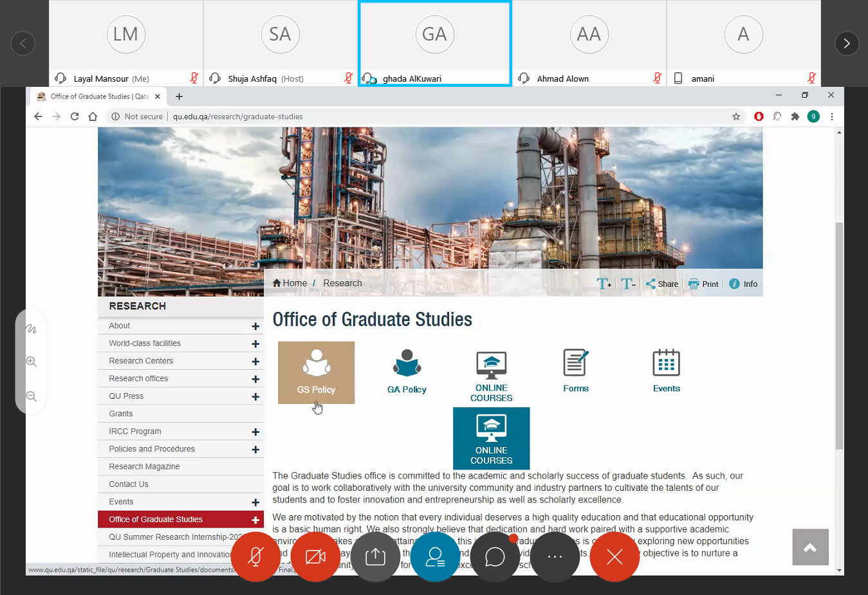Select the annotation squiggle tool
The image size is (868, 595).
pos(31,329)
